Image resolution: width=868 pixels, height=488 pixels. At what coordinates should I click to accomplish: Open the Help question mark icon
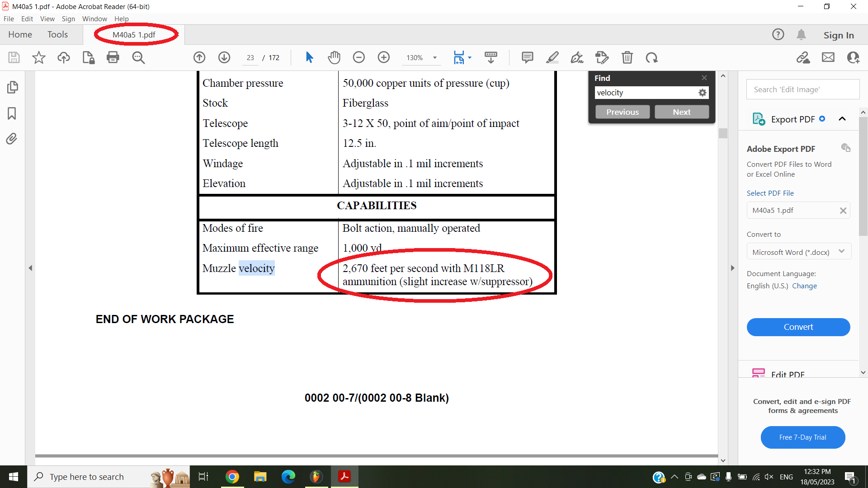[x=778, y=34]
